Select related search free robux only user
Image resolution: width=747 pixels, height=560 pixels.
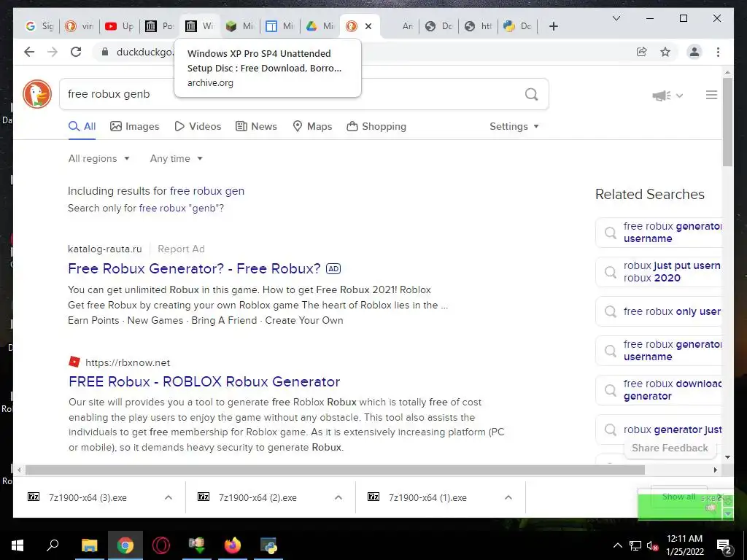click(x=659, y=311)
